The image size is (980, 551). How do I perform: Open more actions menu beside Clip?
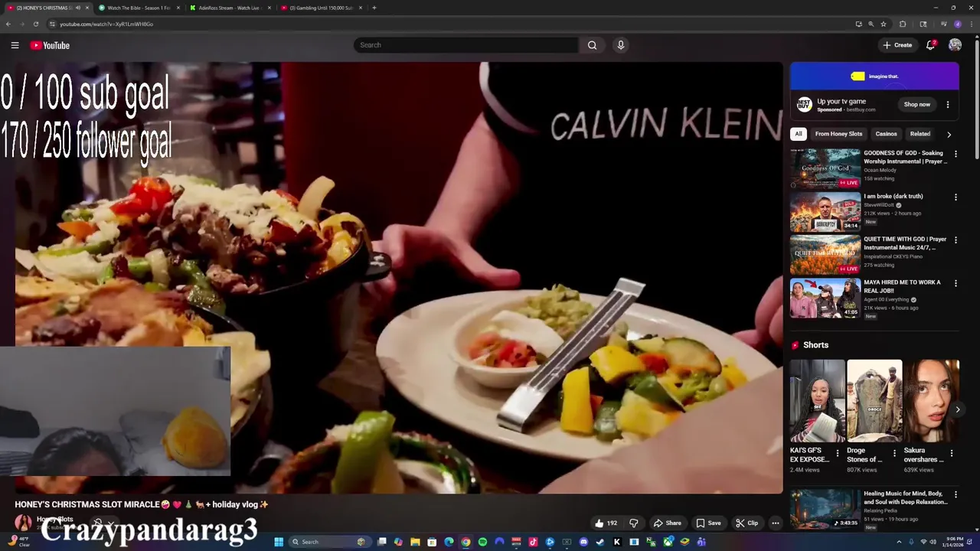(x=775, y=523)
